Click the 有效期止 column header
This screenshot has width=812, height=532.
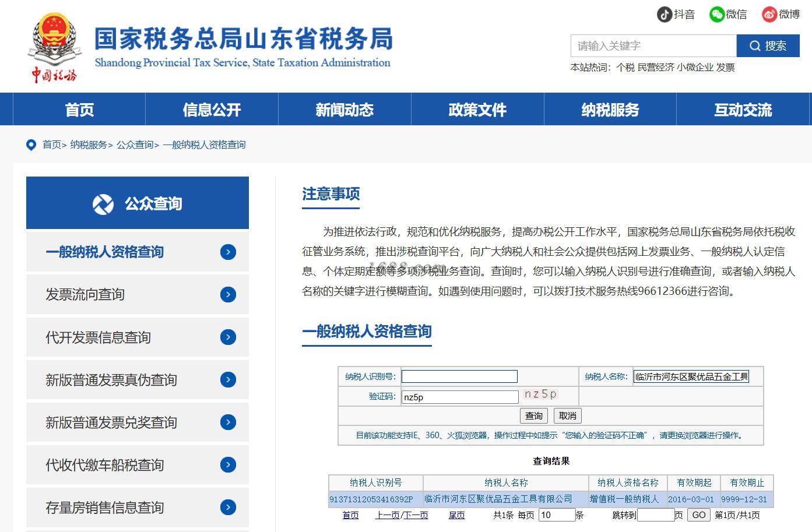pos(747,482)
